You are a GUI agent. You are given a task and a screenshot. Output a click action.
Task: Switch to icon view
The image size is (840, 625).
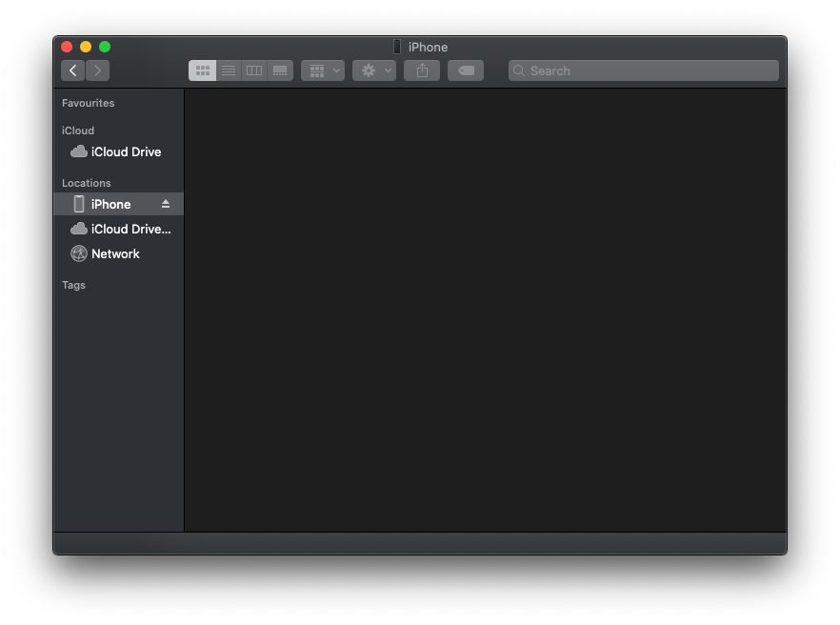(x=203, y=71)
